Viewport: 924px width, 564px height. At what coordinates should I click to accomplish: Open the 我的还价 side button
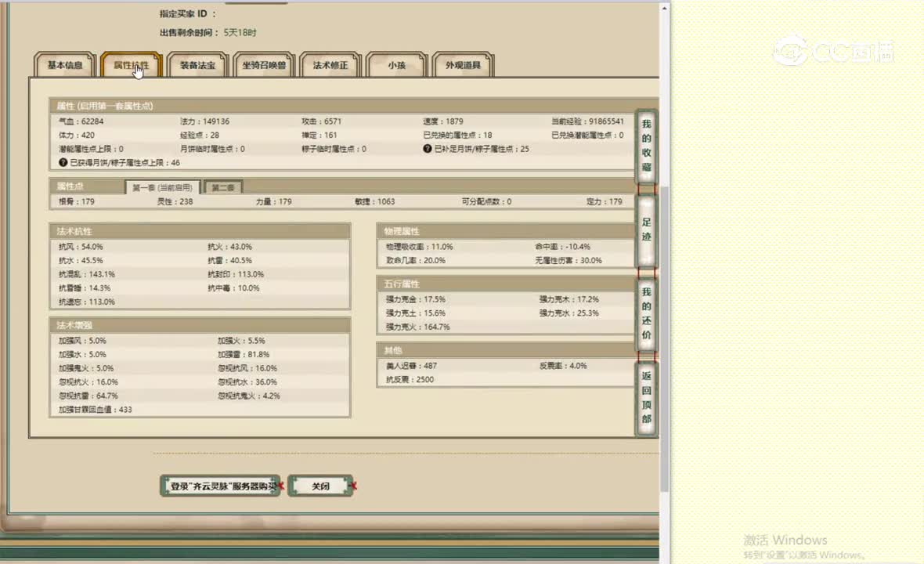[x=647, y=313]
